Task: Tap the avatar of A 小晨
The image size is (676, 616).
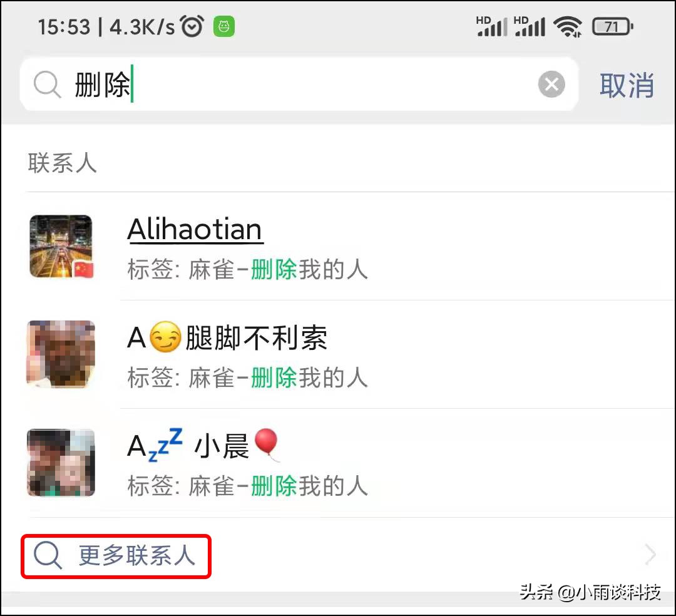Action: (61, 463)
